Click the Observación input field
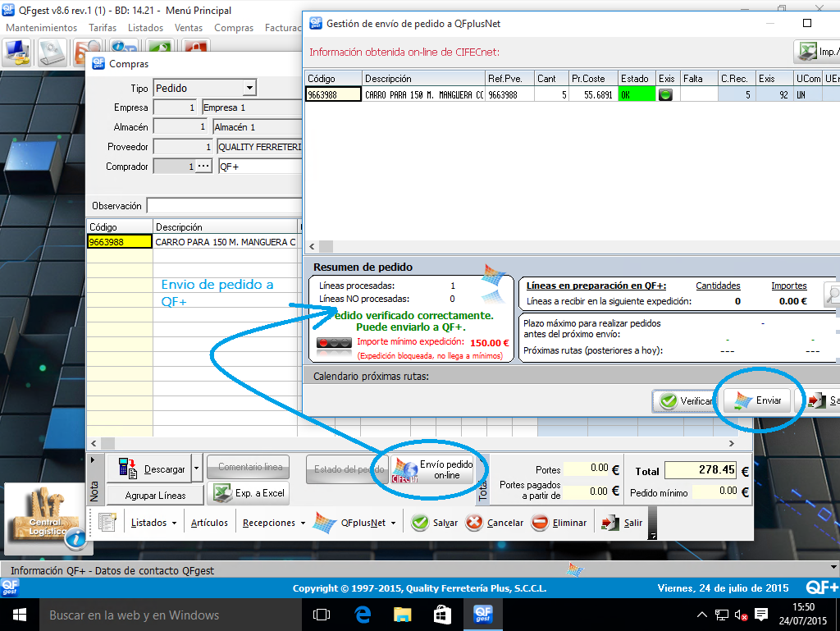This screenshot has width=840, height=631. coord(225,206)
